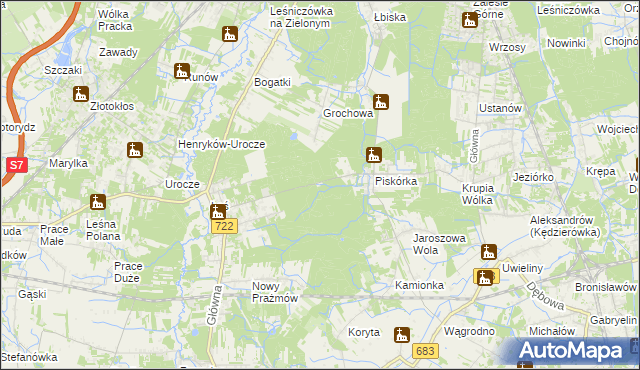Select the Stefanówka label
This screenshot has width=640, height=370.
click(29, 357)
